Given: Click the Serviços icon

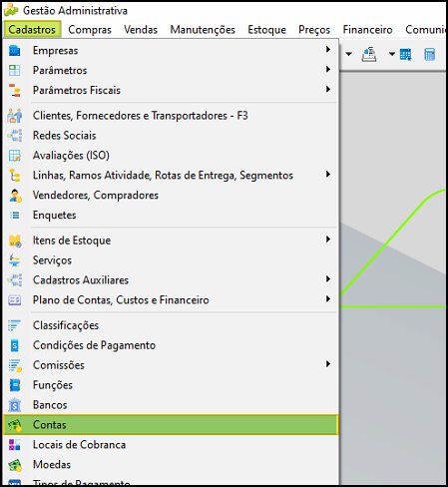Looking at the screenshot, I should point(15,260).
